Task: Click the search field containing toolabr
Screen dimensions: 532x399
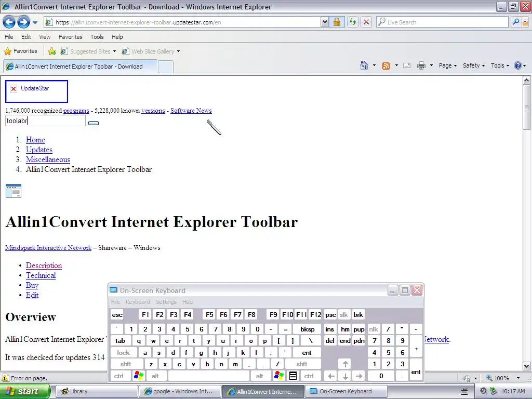Action: pyautogui.click(x=46, y=121)
